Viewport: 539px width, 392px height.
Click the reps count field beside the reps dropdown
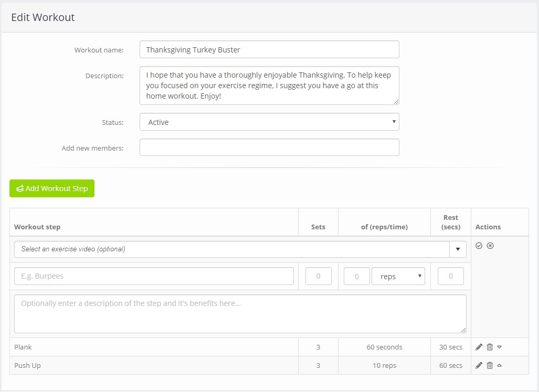pyautogui.click(x=357, y=276)
